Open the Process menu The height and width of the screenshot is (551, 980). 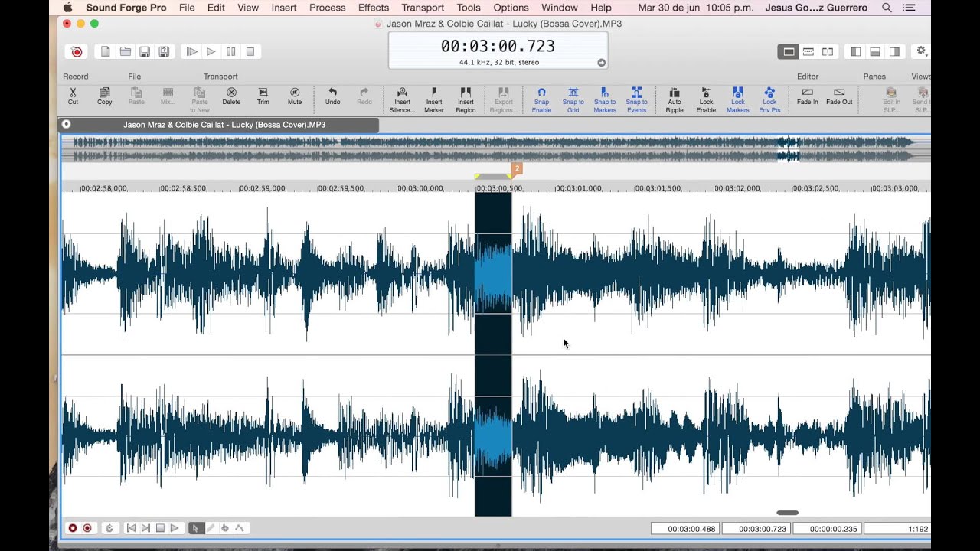pos(327,8)
